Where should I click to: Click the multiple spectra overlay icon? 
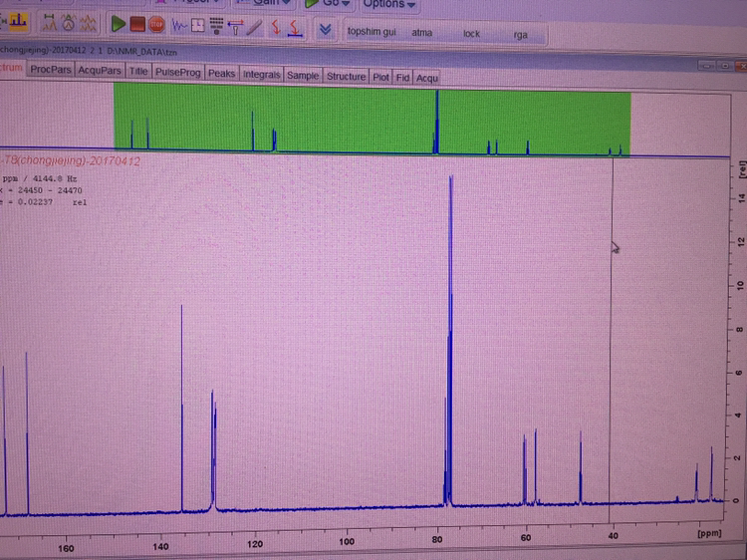tap(88, 23)
